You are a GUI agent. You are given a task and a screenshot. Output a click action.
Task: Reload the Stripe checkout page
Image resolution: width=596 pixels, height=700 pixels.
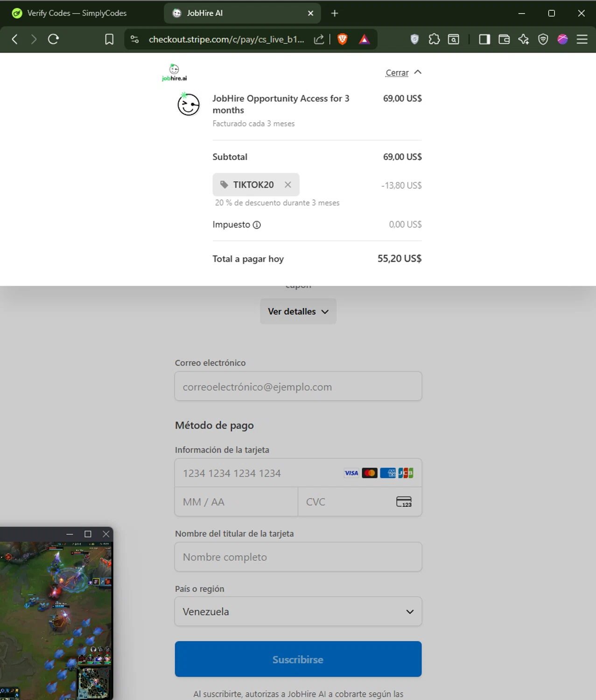click(x=53, y=39)
